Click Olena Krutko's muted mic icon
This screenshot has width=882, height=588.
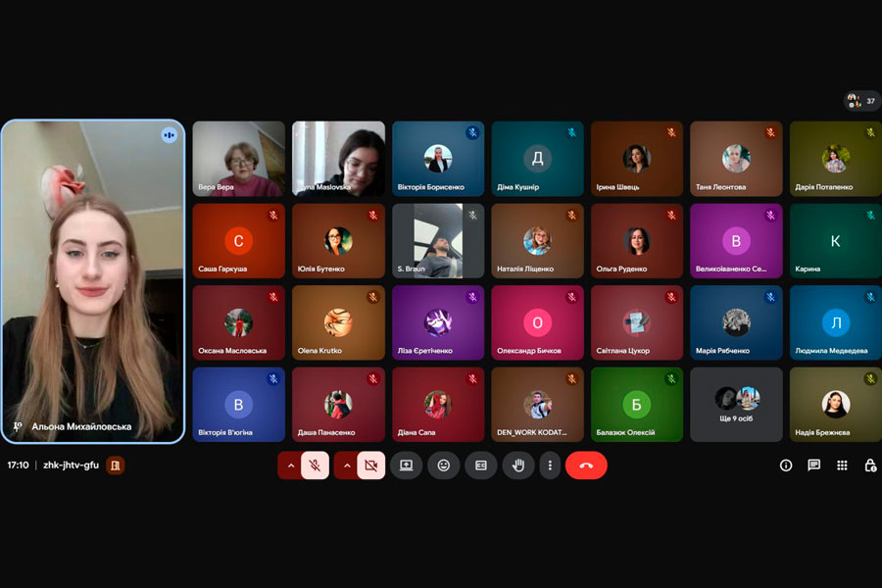pyautogui.click(x=373, y=297)
